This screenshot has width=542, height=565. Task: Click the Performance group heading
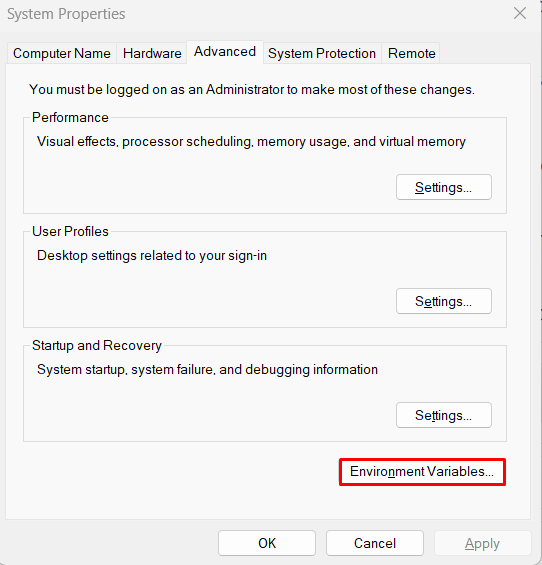(70, 117)
